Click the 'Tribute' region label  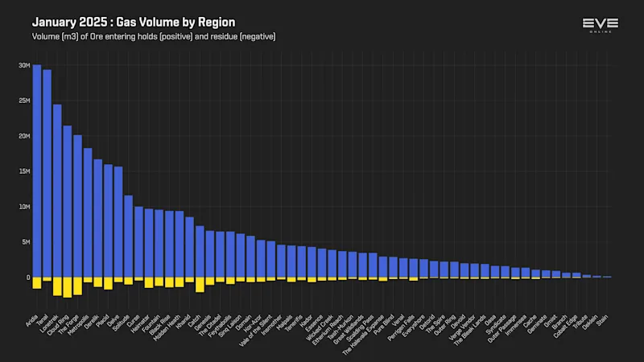580,322
